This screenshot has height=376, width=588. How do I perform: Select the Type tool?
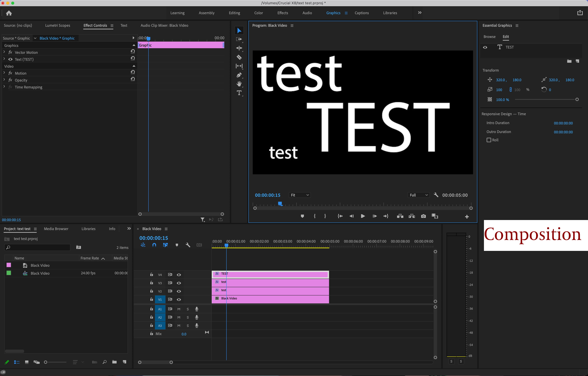point(239,93)
